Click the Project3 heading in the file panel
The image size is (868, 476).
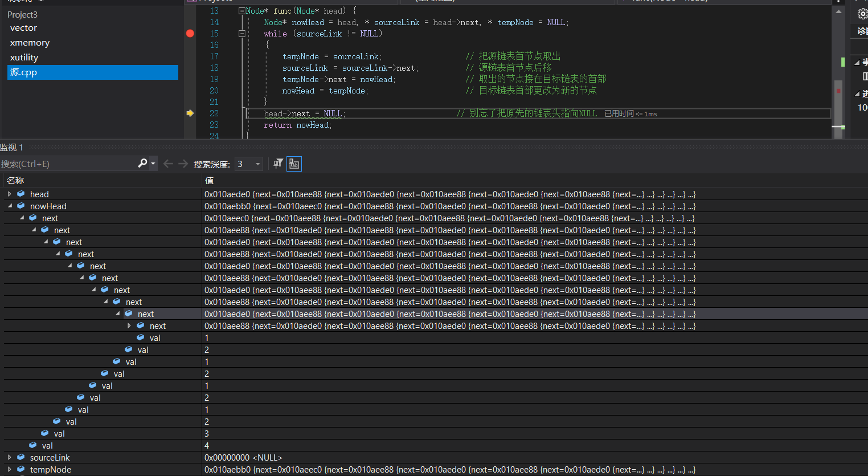(22, 14)
